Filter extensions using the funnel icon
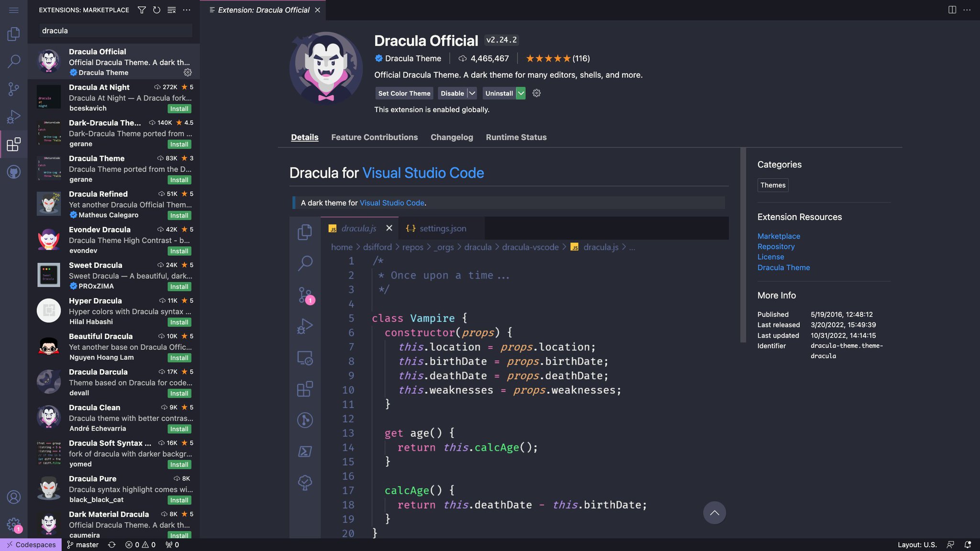The height and width of the screenshot is (551, 980). [x=141, y=10]
